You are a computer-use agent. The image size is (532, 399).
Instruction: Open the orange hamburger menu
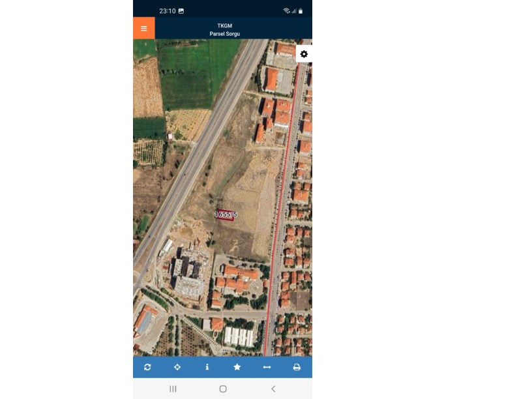(144, 28)
